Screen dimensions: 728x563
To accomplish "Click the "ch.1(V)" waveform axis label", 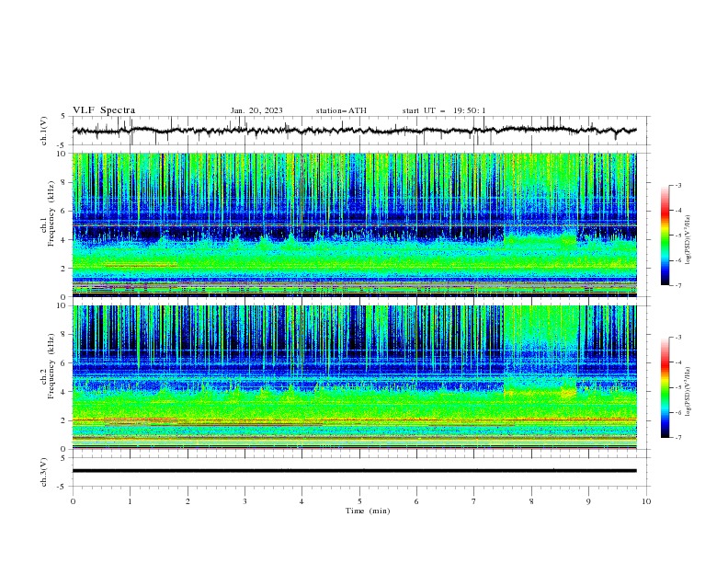I will point(44,131).
